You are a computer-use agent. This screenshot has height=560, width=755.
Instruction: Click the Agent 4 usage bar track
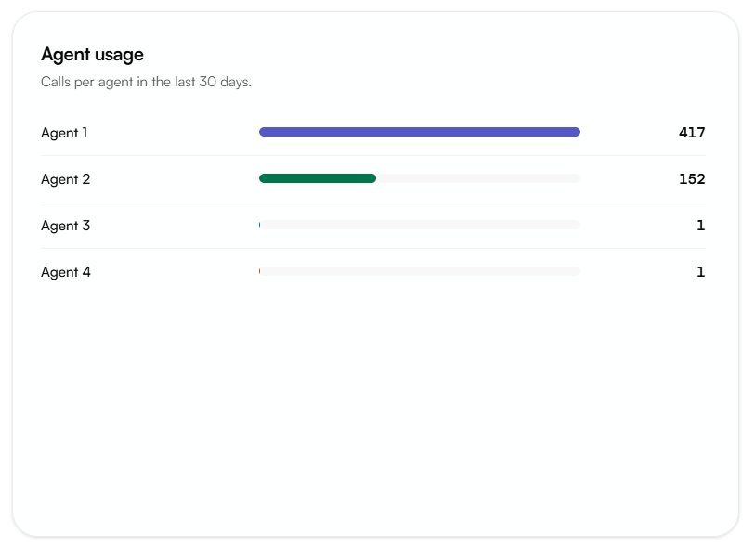pos(420,271)
